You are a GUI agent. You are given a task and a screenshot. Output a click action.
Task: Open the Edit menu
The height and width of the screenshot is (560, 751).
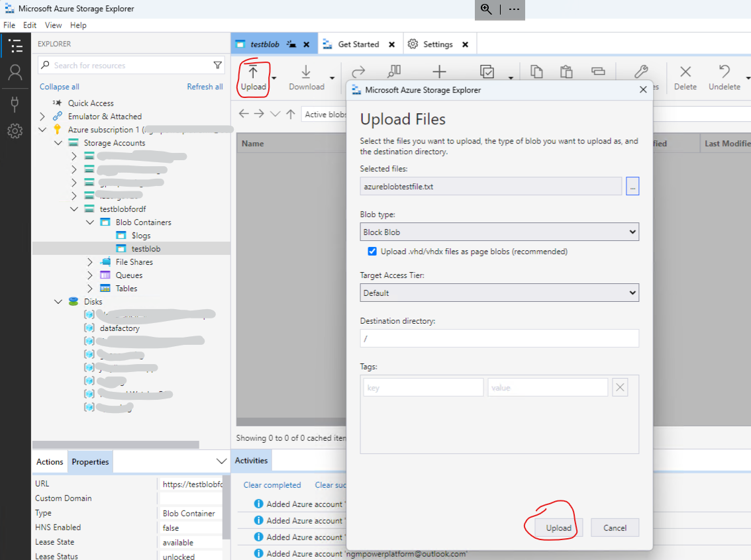(x=30, y=25)
